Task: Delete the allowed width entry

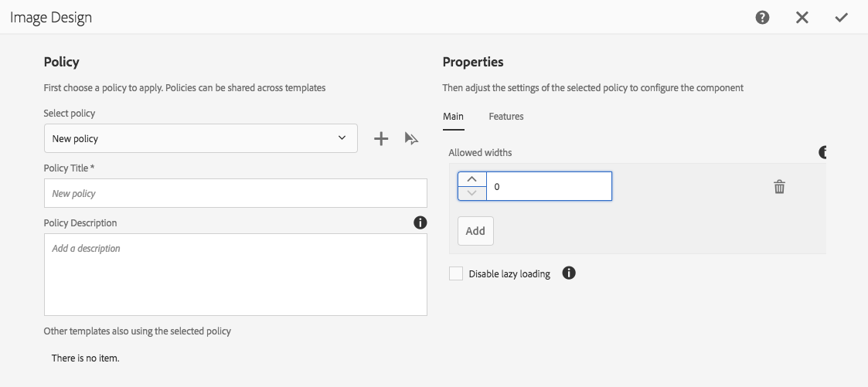Action: point(779,186)
